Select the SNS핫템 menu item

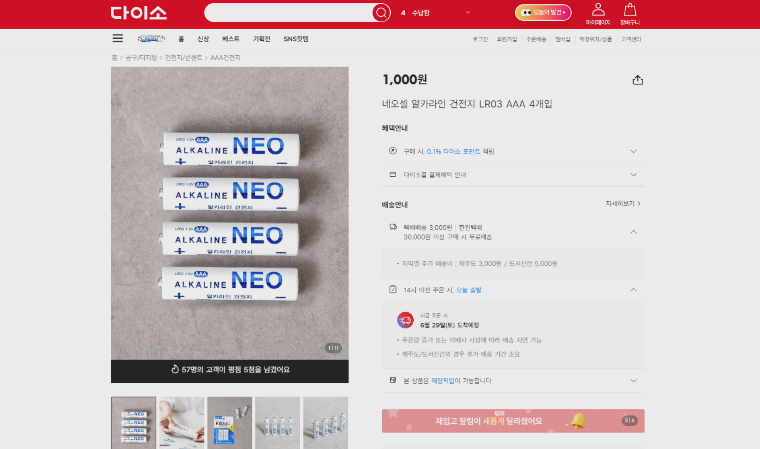click(x=296, y=39)
